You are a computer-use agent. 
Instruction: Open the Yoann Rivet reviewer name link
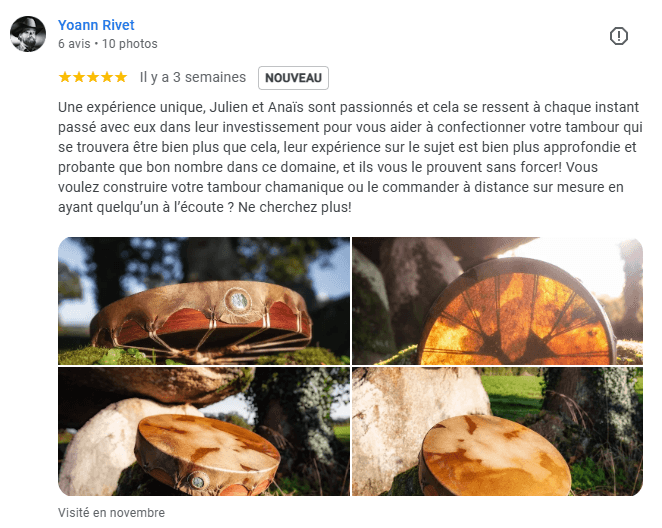click(x=96, y=25)
